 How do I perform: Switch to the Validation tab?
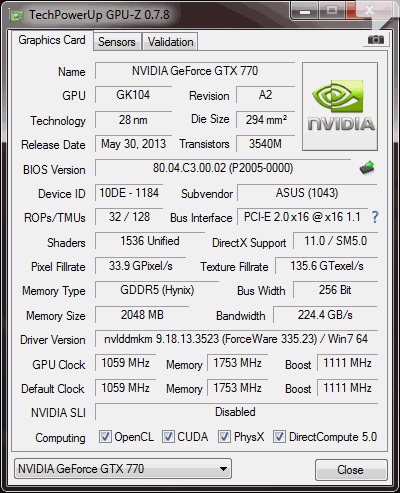coord(170,42)
